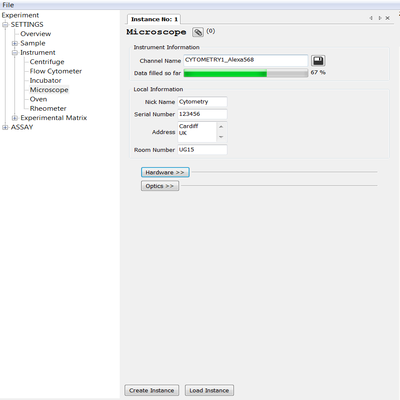
Task: Click the right arrow tab navigation icon
Action: (x=380, y=18)
